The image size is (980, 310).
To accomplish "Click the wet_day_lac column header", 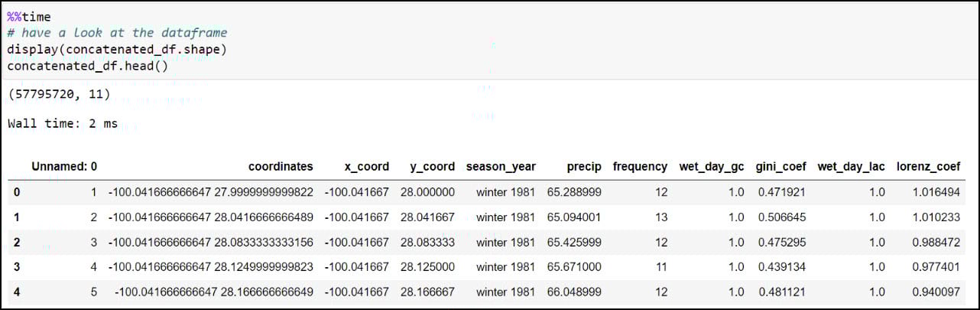I will coord(851,166).
